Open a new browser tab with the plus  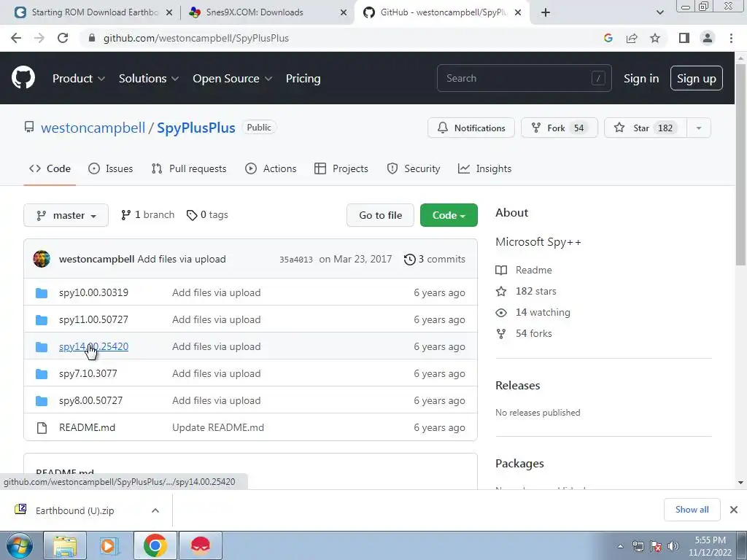point(546,12)
